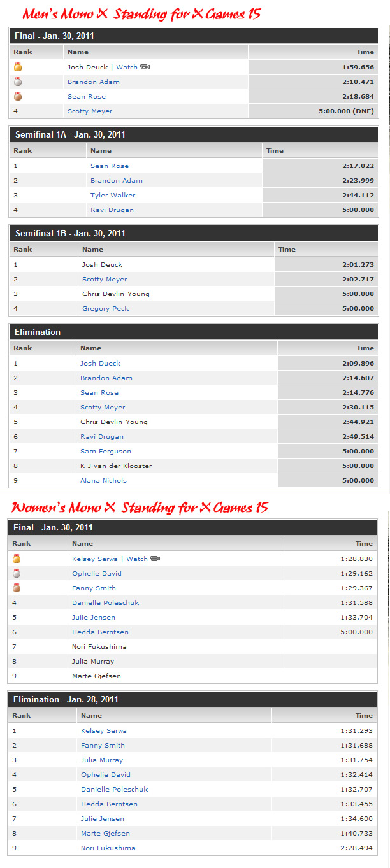Open Gregory Peck's link in Semifinal 1B

coord(105,308)
